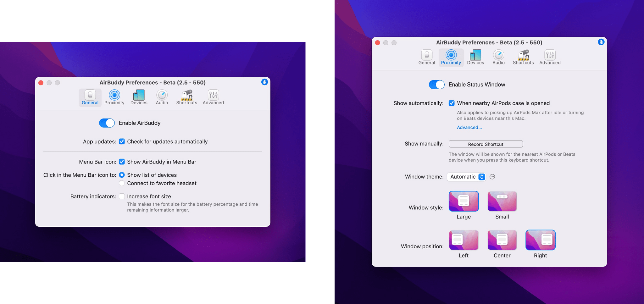Click blue AirBuddy badge in left window title bar

click(264, 82)
